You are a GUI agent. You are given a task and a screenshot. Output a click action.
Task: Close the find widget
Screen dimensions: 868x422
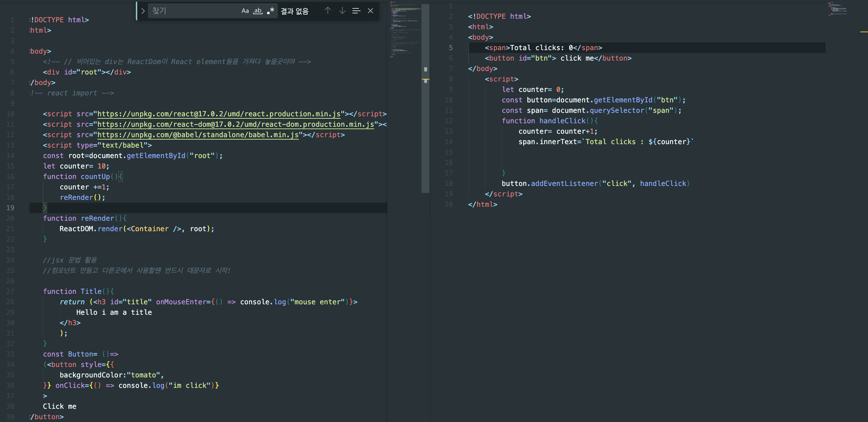tap(370, 11)
